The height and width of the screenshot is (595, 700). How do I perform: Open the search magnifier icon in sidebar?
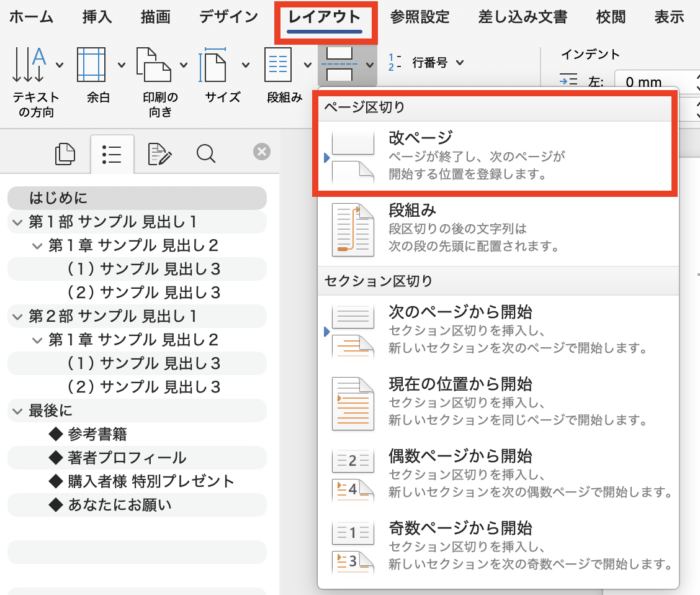click(206, 154)
